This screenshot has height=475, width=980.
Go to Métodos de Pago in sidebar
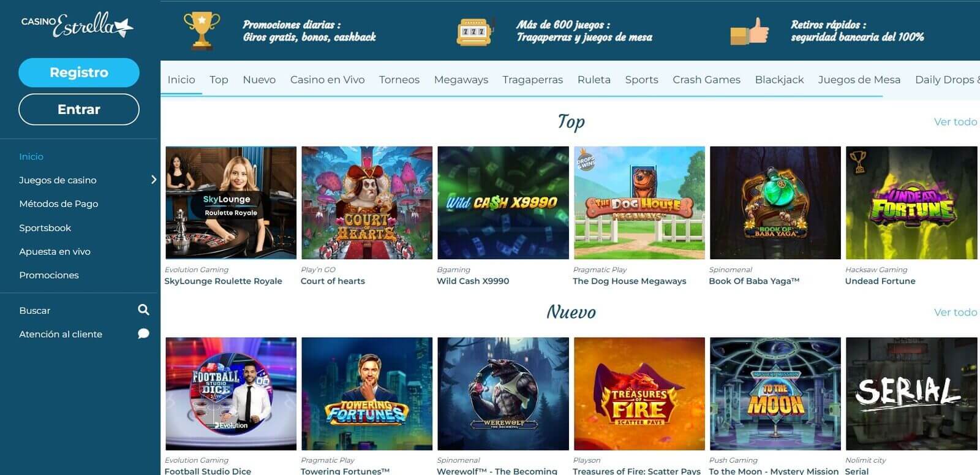click(x=59, y=204)
